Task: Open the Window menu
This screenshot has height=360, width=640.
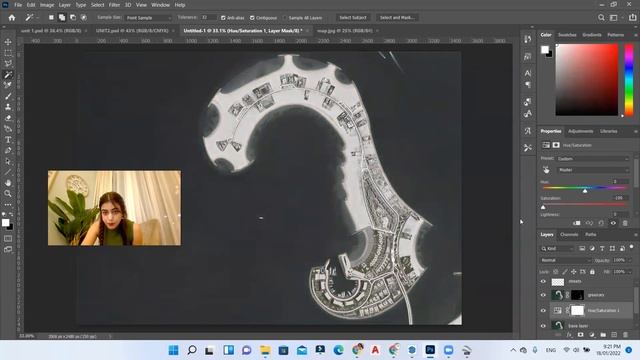Action: [160, 5]
